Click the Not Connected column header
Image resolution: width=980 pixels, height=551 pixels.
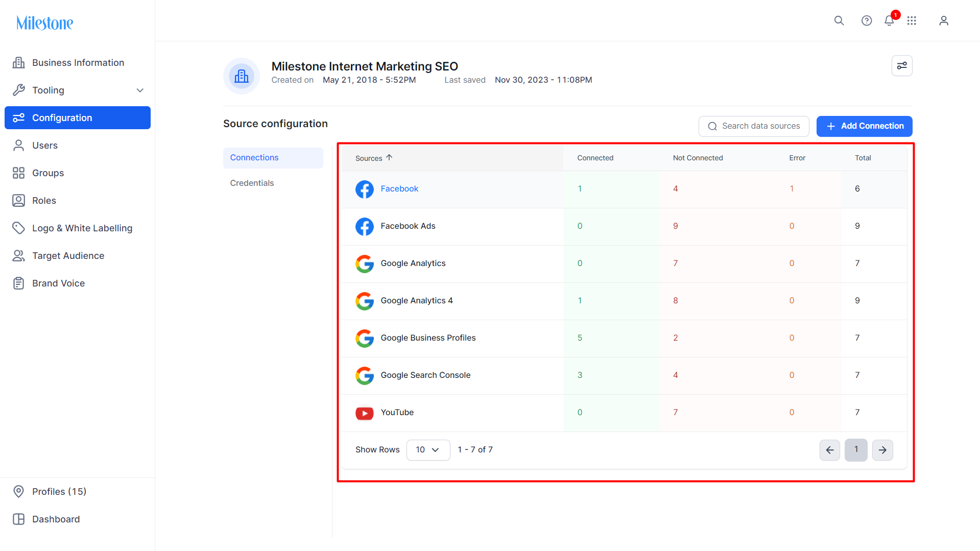pyautogui.click(x=698, y=158)
